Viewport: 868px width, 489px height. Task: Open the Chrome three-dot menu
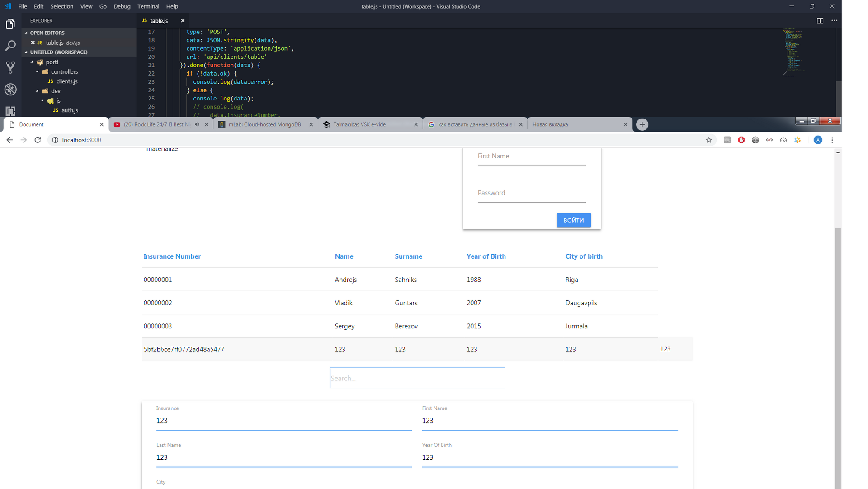pyautogui.click(x=832, y=140)
